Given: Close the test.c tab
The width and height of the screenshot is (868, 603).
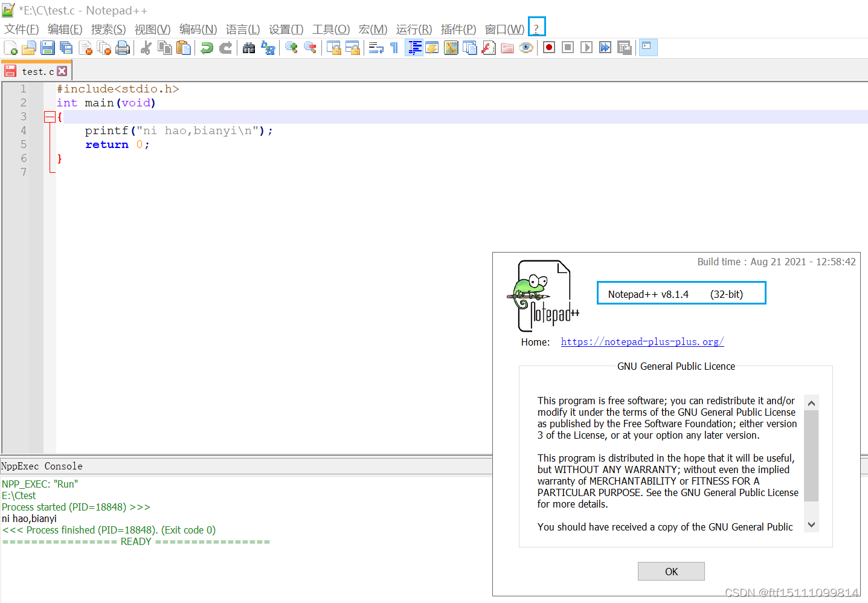Looking at the screenshot, I should tap(62, 71).
